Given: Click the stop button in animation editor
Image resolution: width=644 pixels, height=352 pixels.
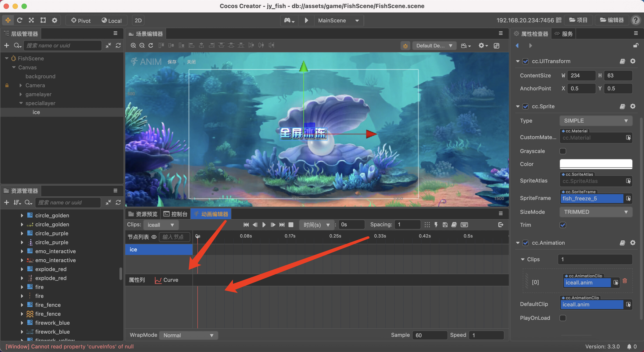Looking at the screenshot, I should point(291,225).
